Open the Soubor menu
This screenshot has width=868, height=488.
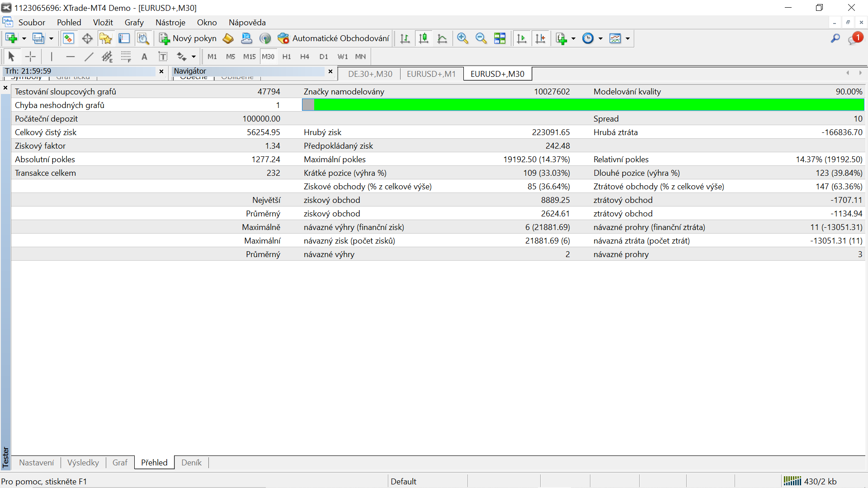click(x=32, y=23)
